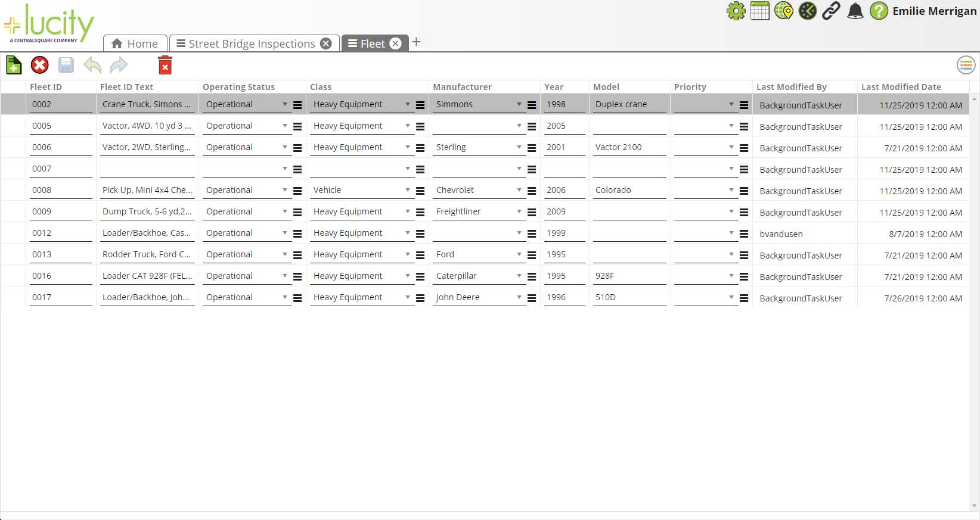The image size is (980, 520).
Task: Click the red delete trash icon
Action: coord(165,65)
